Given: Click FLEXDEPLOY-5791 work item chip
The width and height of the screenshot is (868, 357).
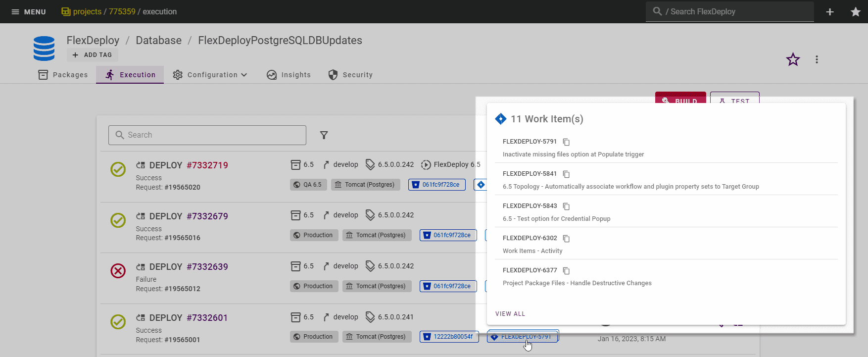Looking at the screenshot, I should (x=523, y=337).
